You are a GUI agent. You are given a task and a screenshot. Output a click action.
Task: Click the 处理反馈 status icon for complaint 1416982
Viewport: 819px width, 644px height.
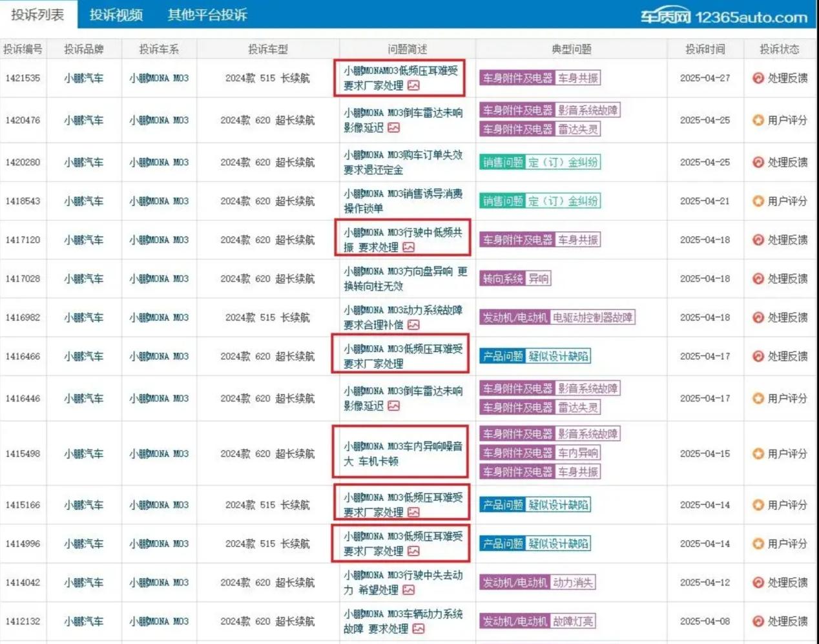[758, 317]
